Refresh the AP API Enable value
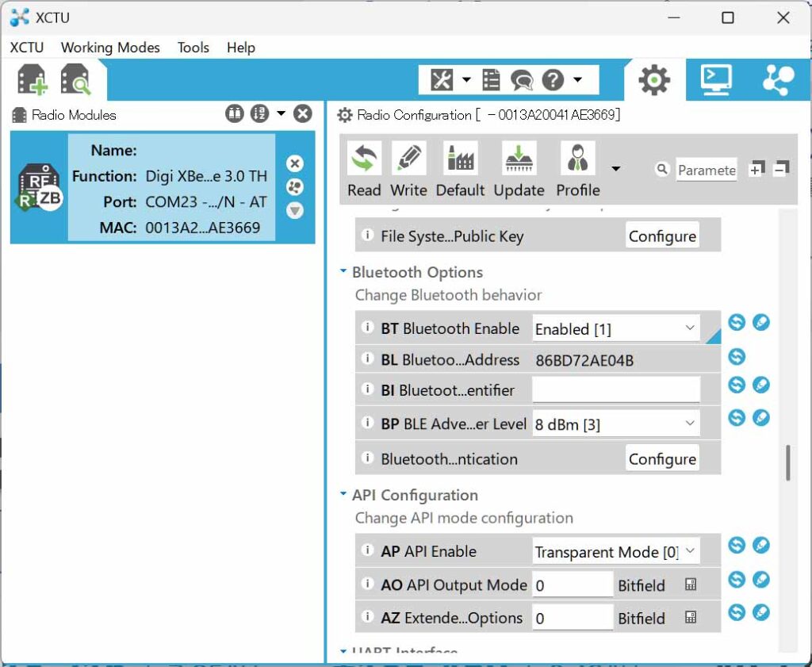The height and width of the screenshot is (667, 812). (x=737, y=545)
